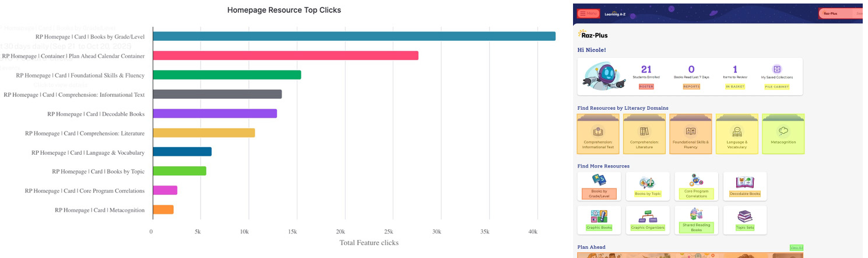868x258 pixels.
Task: Open the hamburger Menu in the header
Action: pos(588,13)
